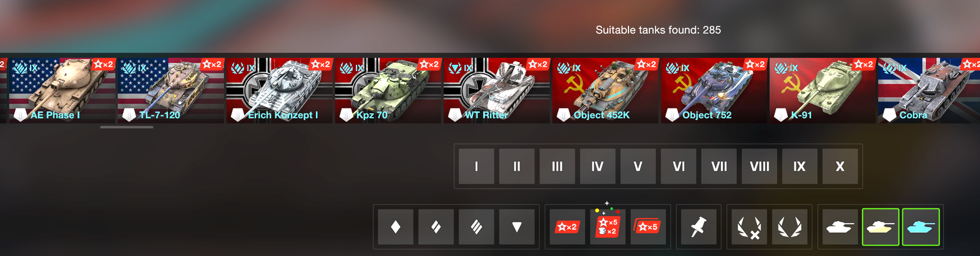Select the Object 752 tank
Screen dimensions: 980x256
(714, 91)
